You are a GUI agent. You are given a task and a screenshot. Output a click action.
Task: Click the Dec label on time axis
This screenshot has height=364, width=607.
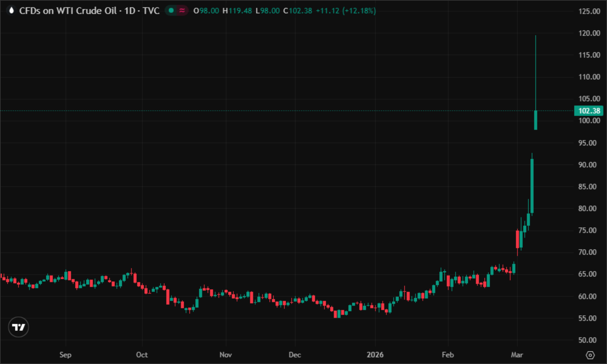[295, 355]
